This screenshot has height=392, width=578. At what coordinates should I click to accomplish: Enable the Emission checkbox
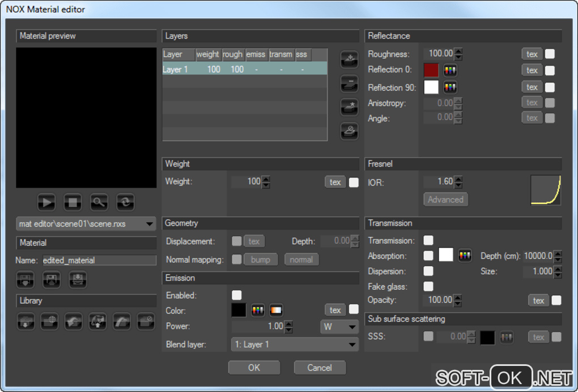236,295
